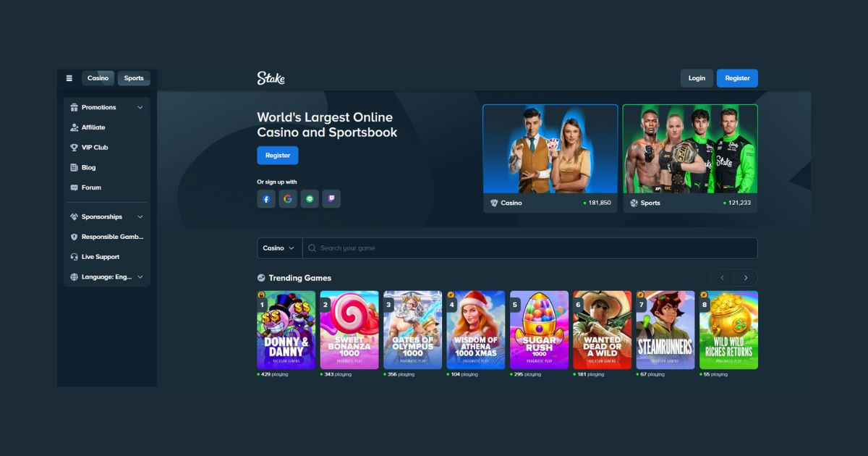Image resolution: width=868 pixels, height=456 pixels.
Task: Expand the Sponsorships section
Action: 140,217
